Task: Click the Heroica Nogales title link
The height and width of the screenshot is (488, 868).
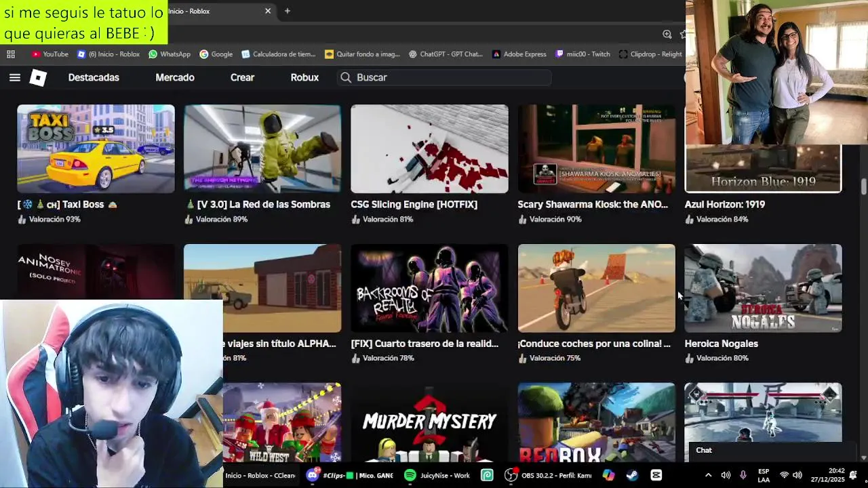Action: [721, 344]
